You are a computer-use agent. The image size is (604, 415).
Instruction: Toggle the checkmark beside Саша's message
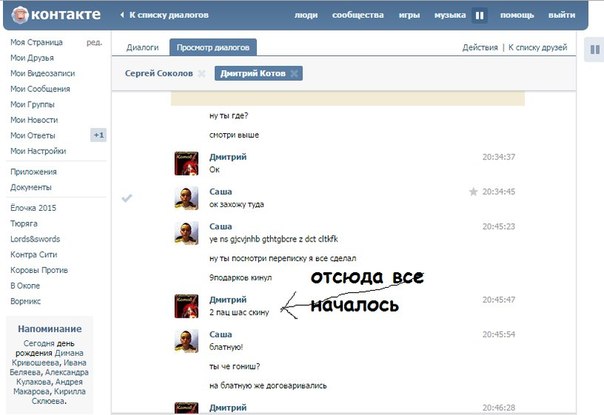(127, 198)
